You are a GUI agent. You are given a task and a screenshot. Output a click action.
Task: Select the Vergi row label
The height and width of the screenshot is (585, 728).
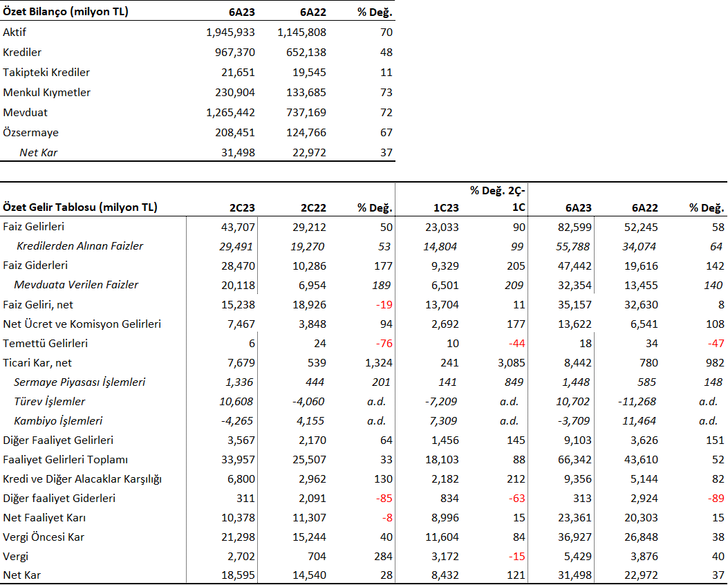pos(15,557)
